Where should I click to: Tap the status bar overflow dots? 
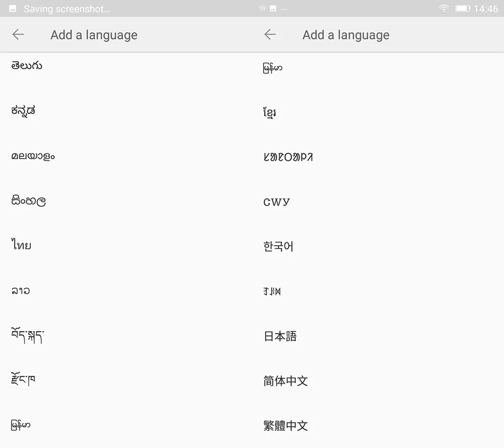tap(284, 9)
